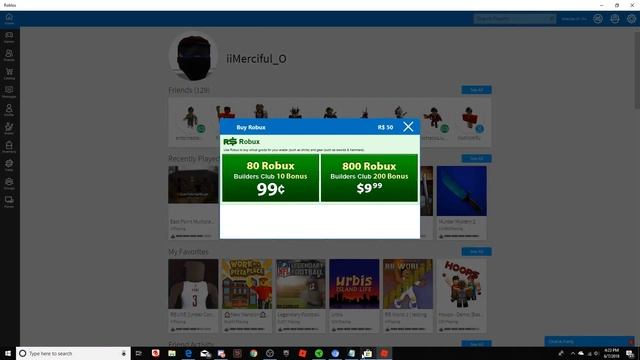Open Hoops Demo favorite thumbnail
The image size is (640, 360).
click(x=462, y=284)
